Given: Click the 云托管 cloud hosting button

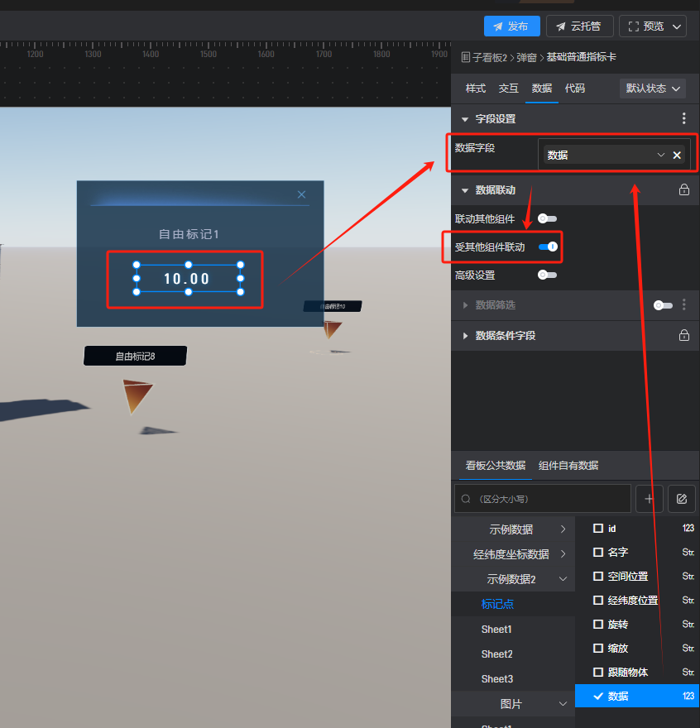Looking at the screenshot, I should click(579, 26).
